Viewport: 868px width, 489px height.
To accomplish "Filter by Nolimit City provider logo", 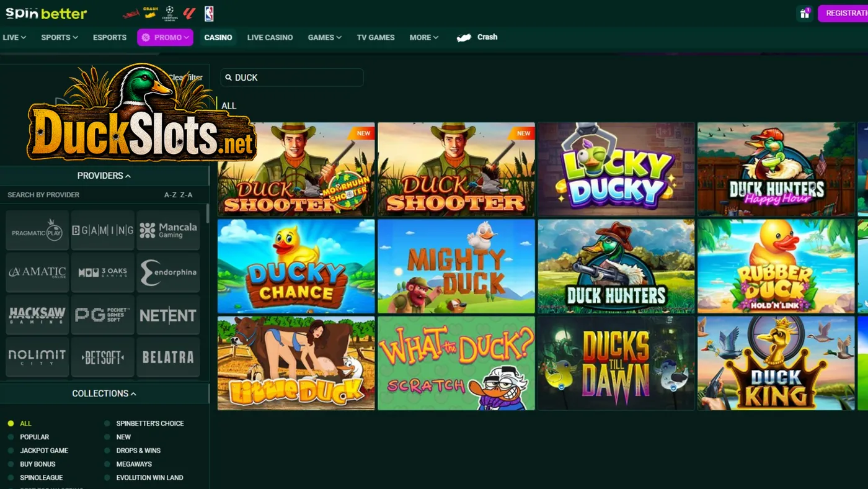I will (x=37, y=357).
